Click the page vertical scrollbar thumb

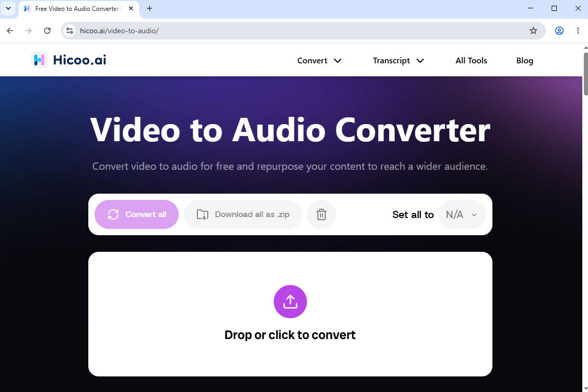(585, 74)
